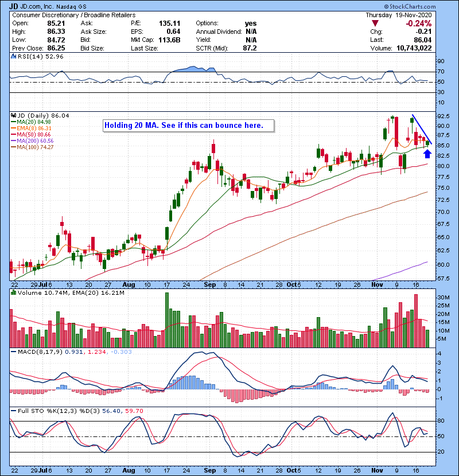Click the High value 86.33
Image resolution: width=459 pixels, height=476 pixels.
(x=56, y=32)
